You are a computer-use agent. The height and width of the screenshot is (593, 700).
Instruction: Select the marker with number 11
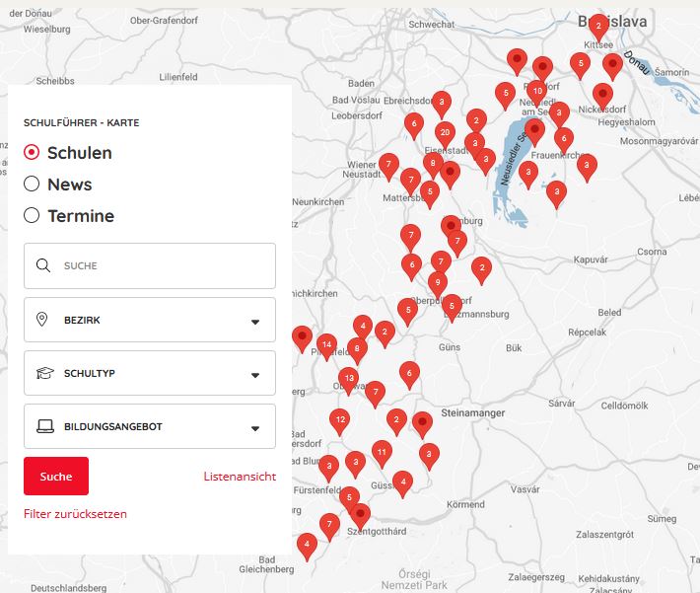point(381,452)
